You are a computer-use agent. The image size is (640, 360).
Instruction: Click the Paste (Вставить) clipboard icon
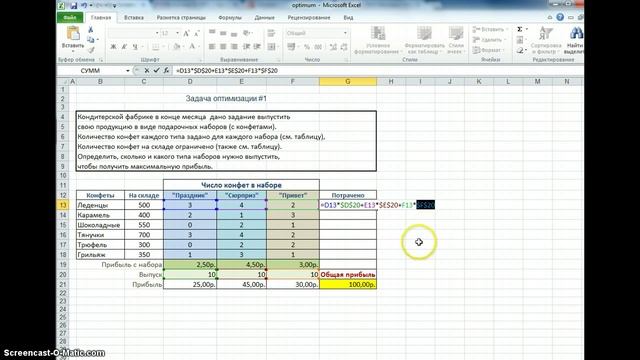coord(73,33)
